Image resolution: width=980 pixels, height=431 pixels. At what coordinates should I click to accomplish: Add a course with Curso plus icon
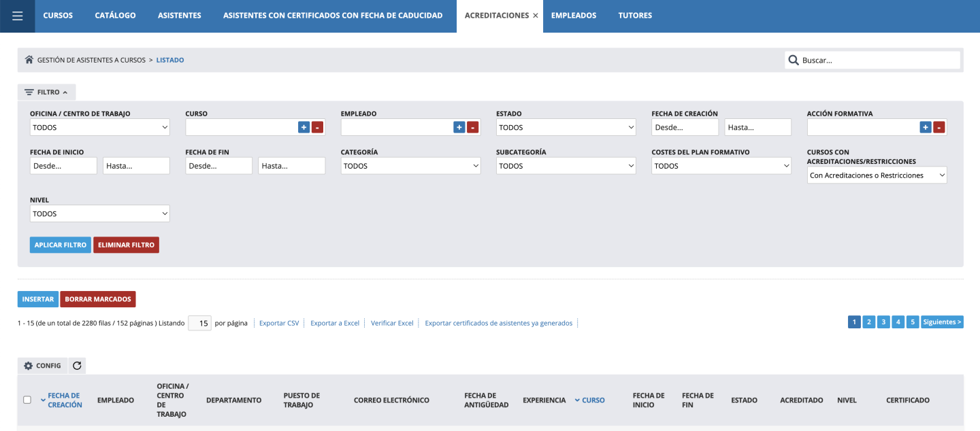click(x=304, y=127)
